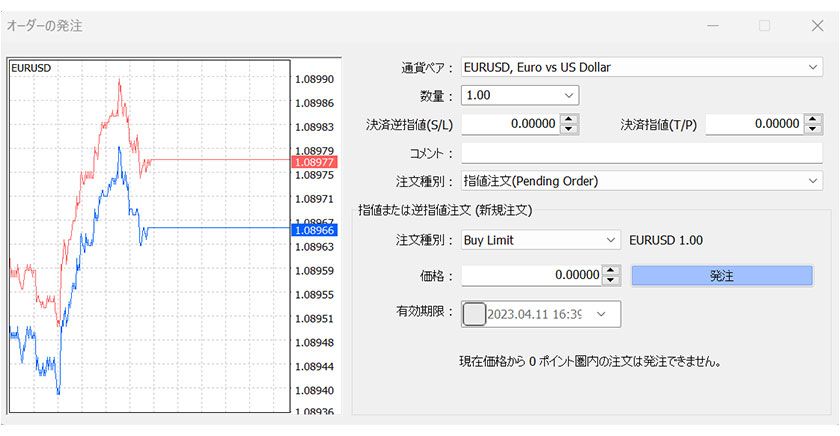Viewport: 840px width, 436px height.
Task: Click the 1.08940 price axis label
Action: (x=314, y=390)
